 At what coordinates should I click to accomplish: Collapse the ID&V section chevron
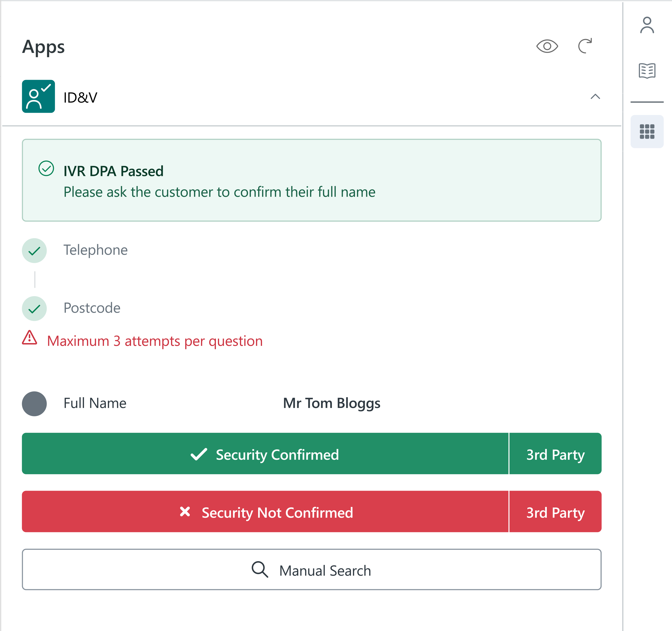pyautogui.click(x=595, y=97)
